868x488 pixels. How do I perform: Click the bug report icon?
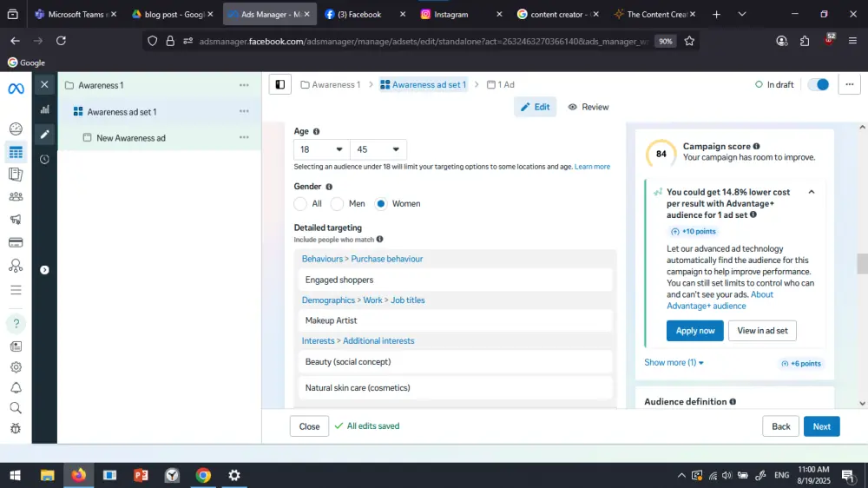coord(16,429)
